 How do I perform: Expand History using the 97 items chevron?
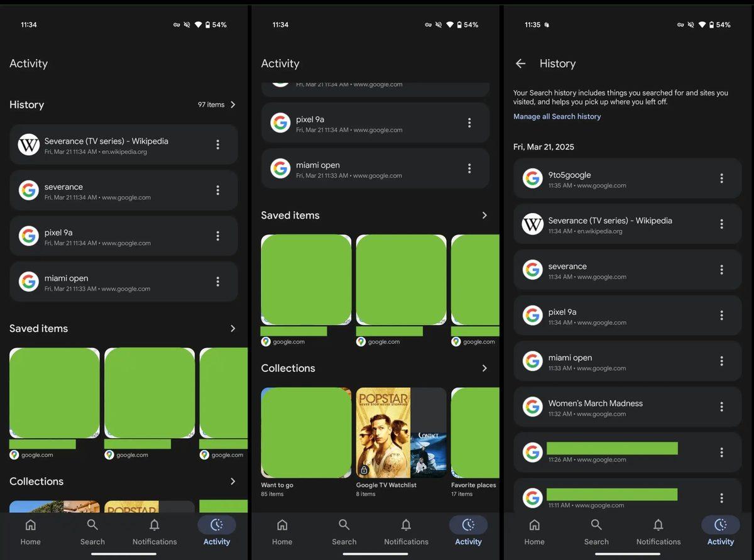(233, 104)
